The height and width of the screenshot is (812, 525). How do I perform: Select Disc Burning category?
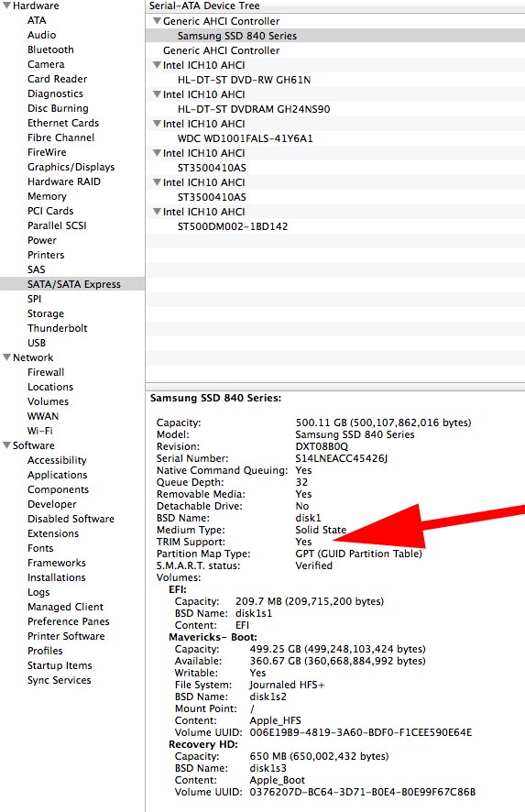pos(58,108)
